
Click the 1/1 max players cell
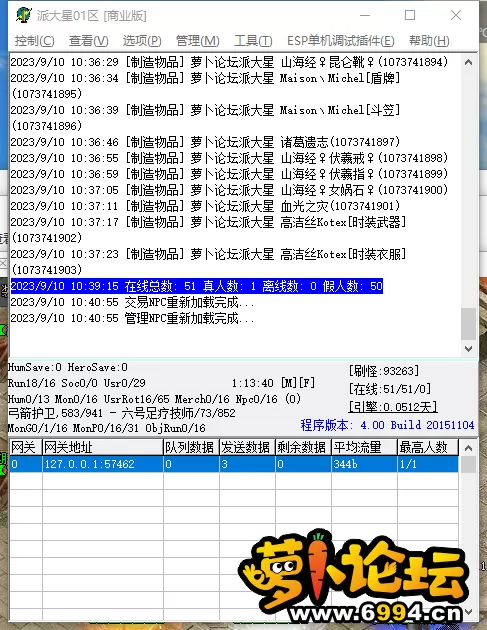tap(428, 464)
